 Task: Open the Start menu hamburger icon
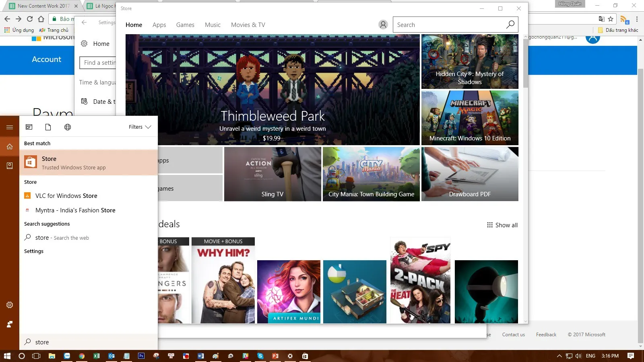(10, 127)
